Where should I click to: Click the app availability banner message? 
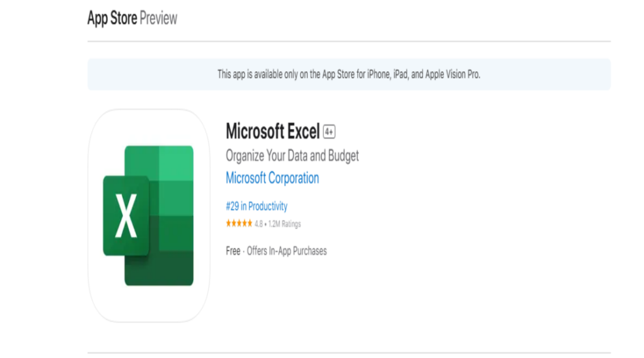[x=349, y=74]
